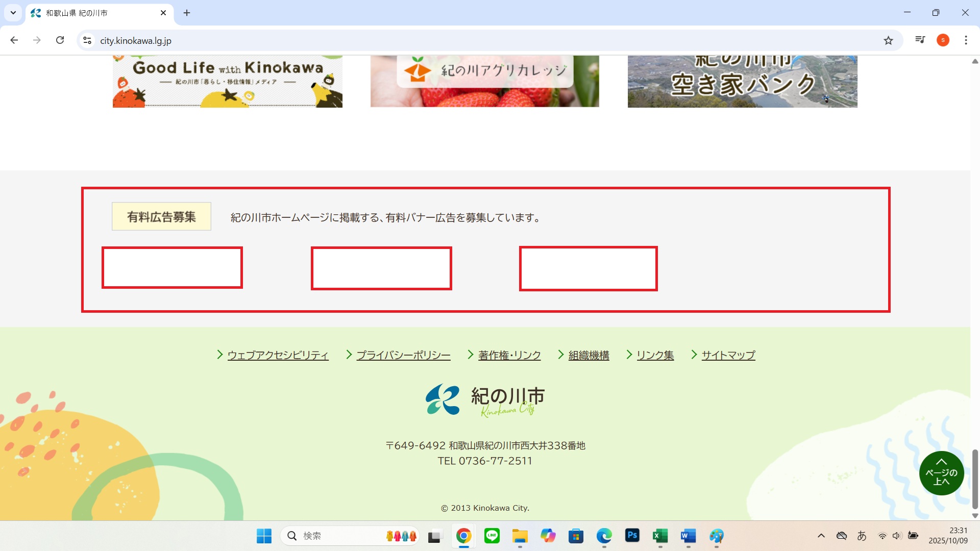Screen dimensions: 980x551
Task: Open 空き家バンク banner image
Action: click(742, 82)
